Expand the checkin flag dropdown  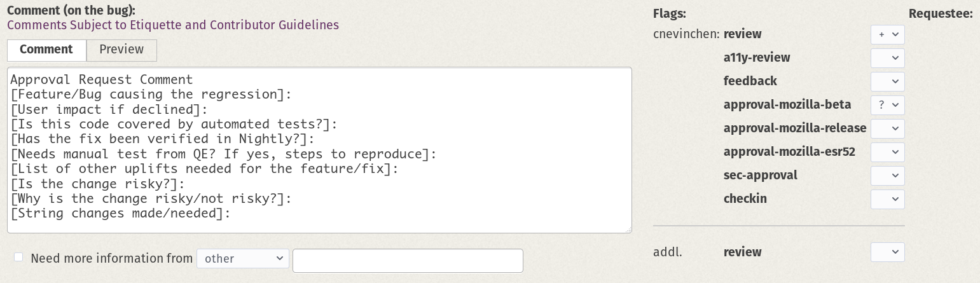(887, 199)
